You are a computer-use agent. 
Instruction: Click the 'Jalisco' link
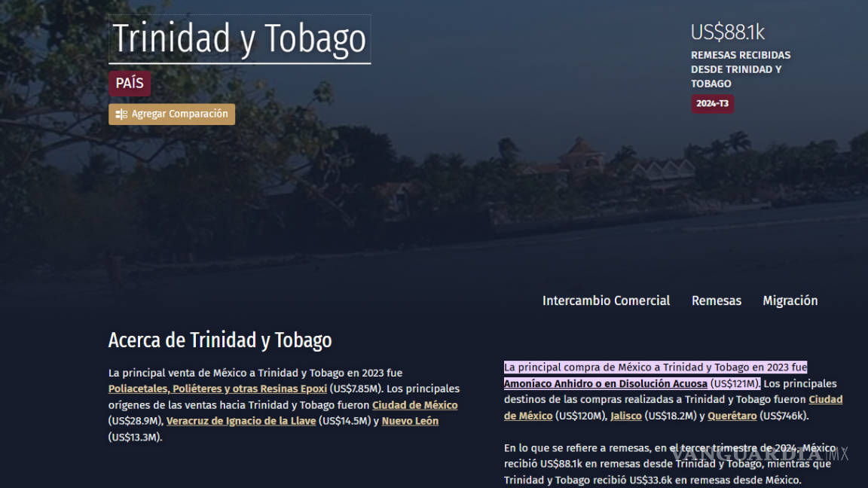pos(625,415)
